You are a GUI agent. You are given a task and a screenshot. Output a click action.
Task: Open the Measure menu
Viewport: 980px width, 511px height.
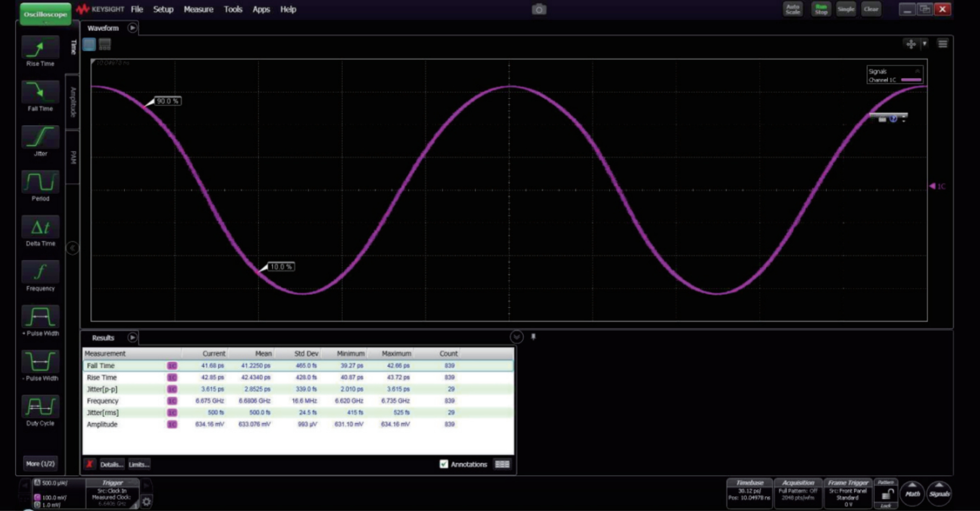click(x=198, y=9)
